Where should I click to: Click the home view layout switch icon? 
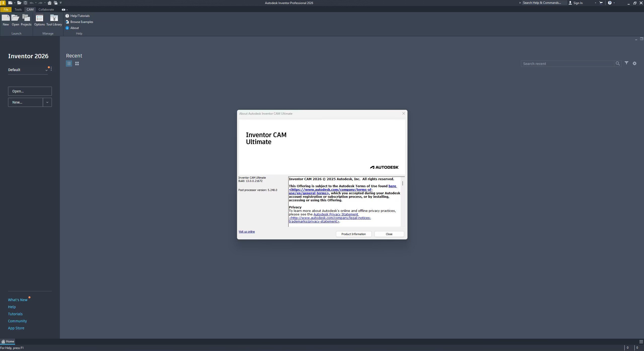(641, 39)
